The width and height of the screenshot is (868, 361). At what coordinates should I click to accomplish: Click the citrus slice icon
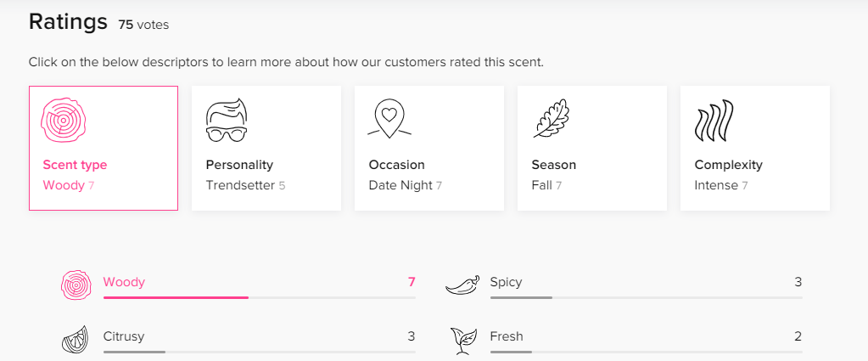(x=74, y=339)
